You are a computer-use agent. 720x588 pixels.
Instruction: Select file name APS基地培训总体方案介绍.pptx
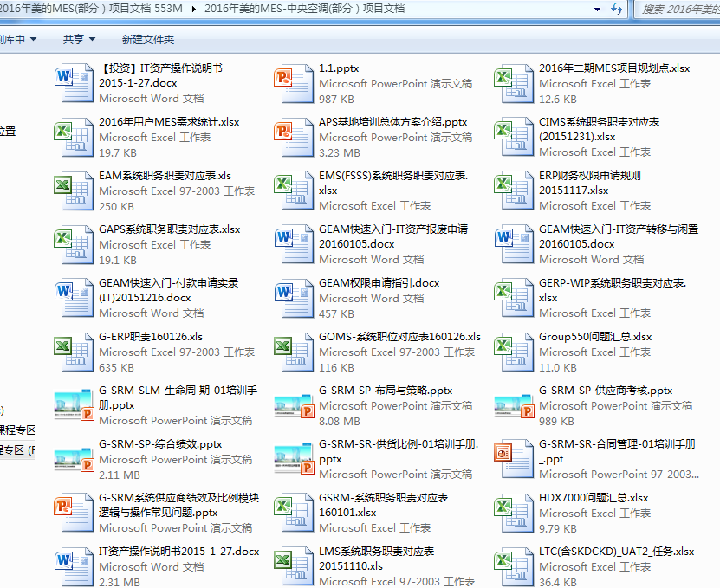click(x=393, y=122)
